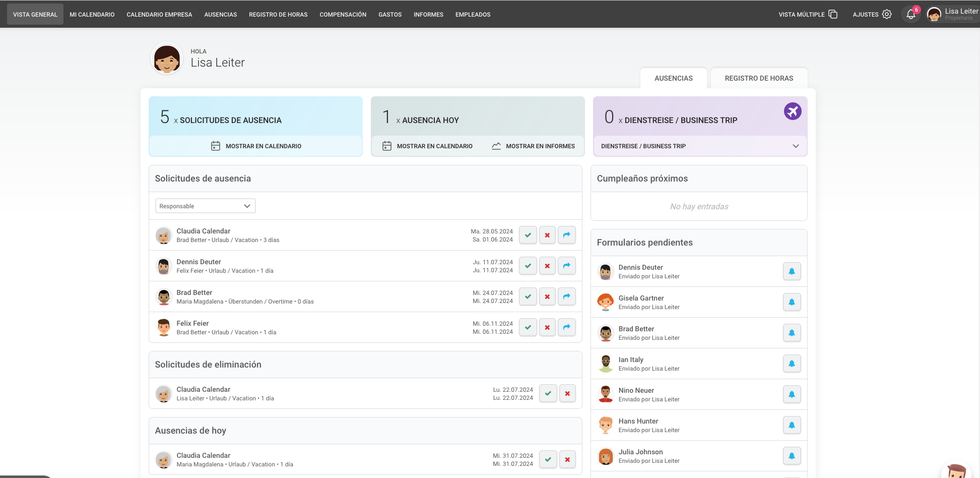980x478 pixels.
Task: Approve Felix Feier's 06.11.2024 vacation
Action: click(528, 327)
